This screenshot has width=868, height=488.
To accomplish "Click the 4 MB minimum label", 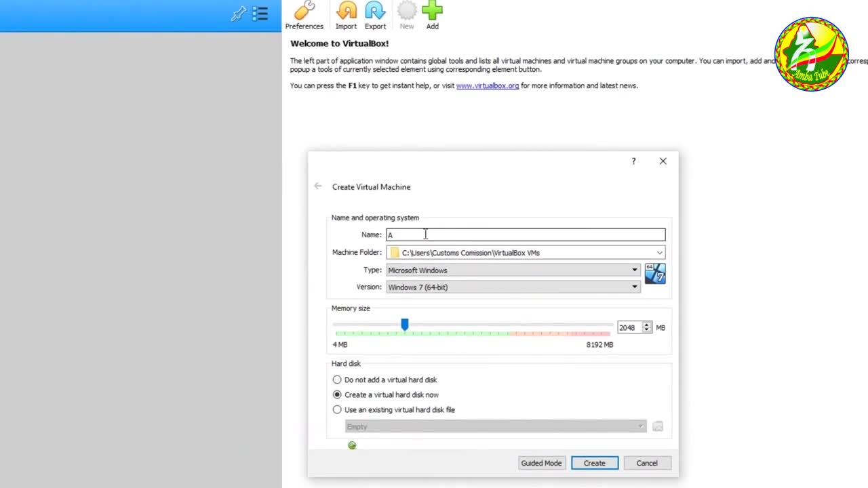I will (x=340, y=344).
